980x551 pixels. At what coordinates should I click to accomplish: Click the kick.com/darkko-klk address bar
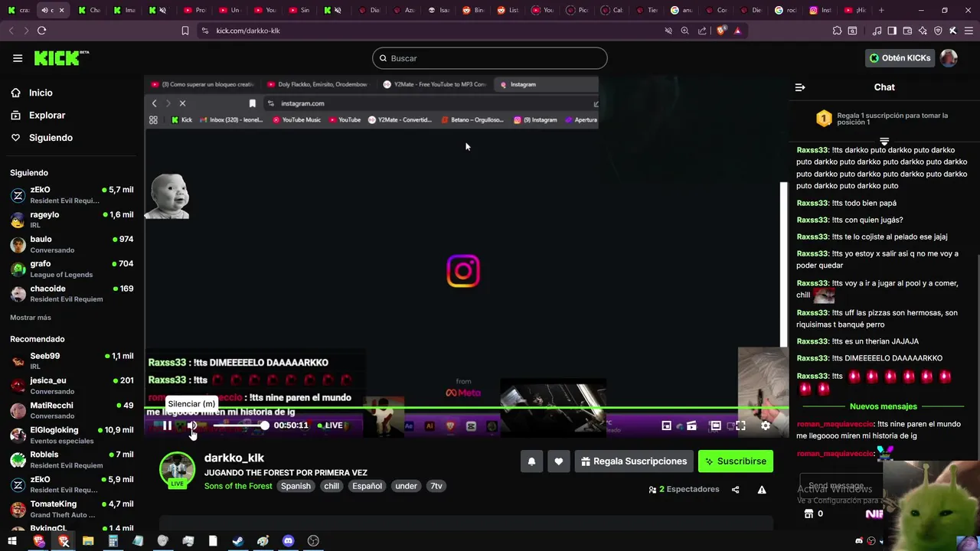(x=248, y=31)
